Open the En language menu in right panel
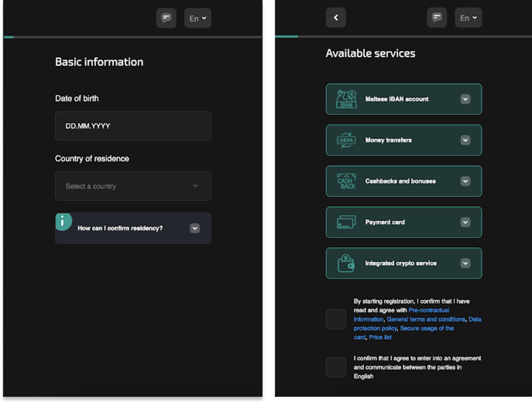This screenshot has width=532, height=403. pos(468,18)
